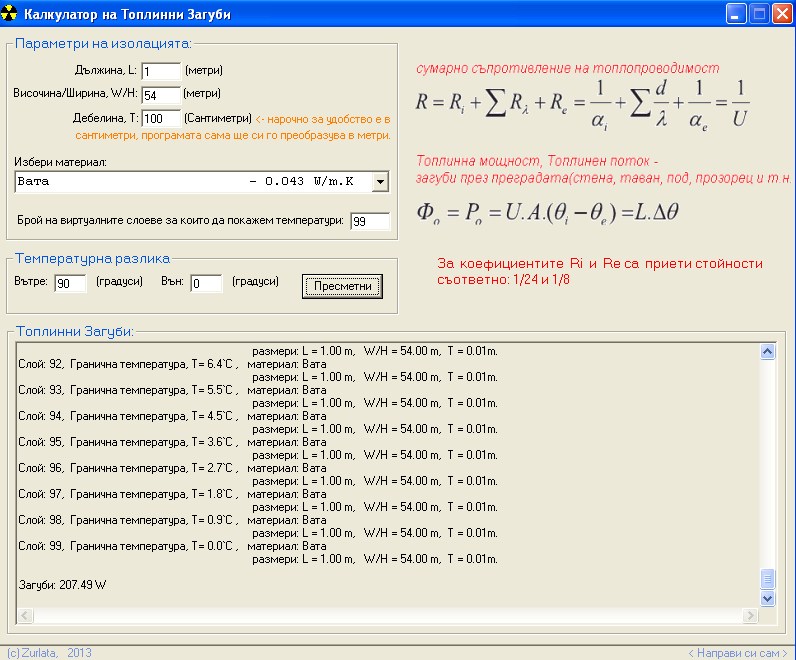This screenshot has width=796, height=660.
Task: Click the results scrollbar up arrow
Action: click(768, 352)
